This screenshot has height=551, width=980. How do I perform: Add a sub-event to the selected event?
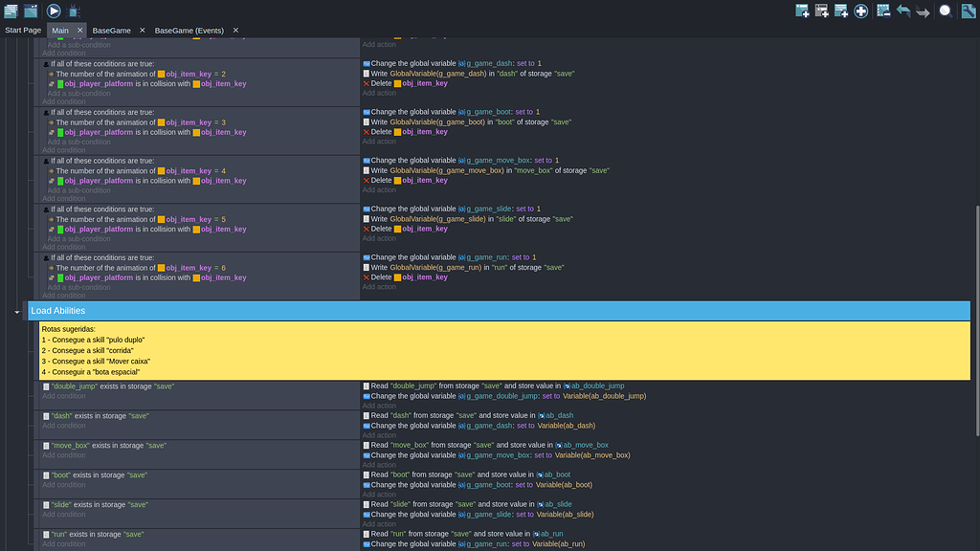point(822,11)
